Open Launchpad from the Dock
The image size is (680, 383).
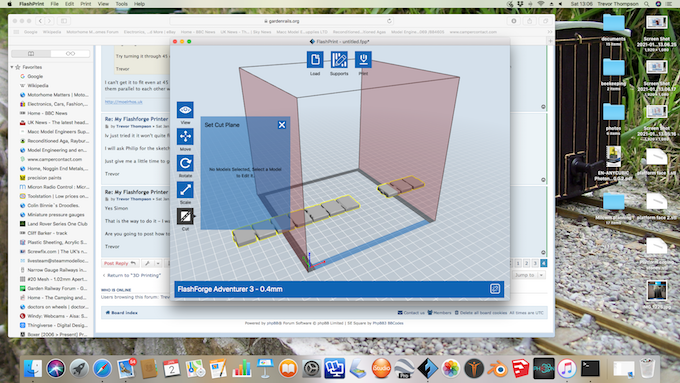79,368
